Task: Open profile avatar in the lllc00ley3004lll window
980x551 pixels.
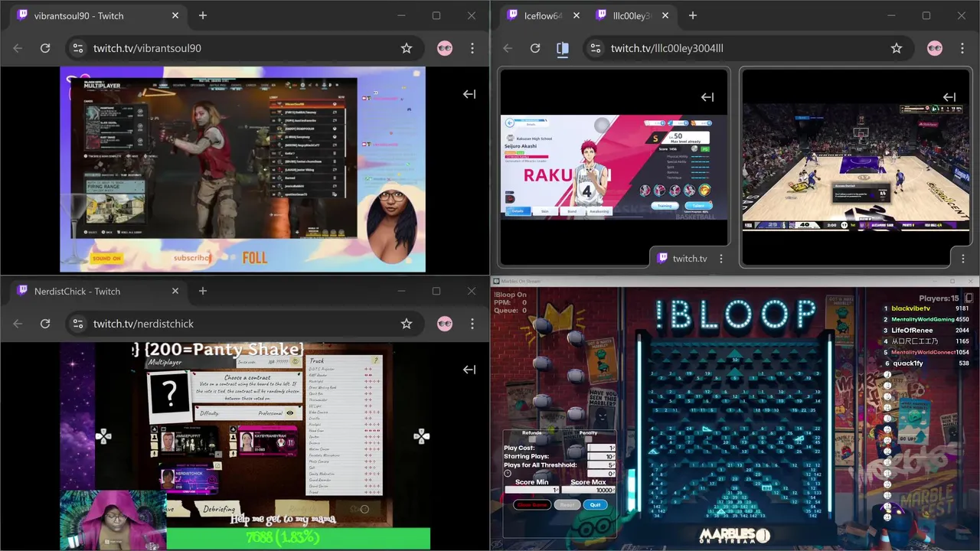Action: coord(935,48)
